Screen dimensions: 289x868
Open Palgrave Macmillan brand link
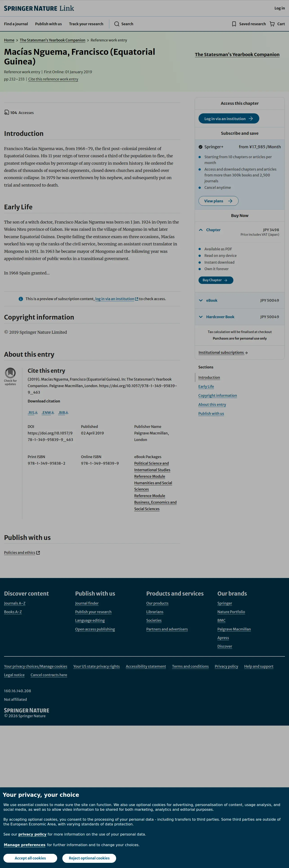pos(234,629)
